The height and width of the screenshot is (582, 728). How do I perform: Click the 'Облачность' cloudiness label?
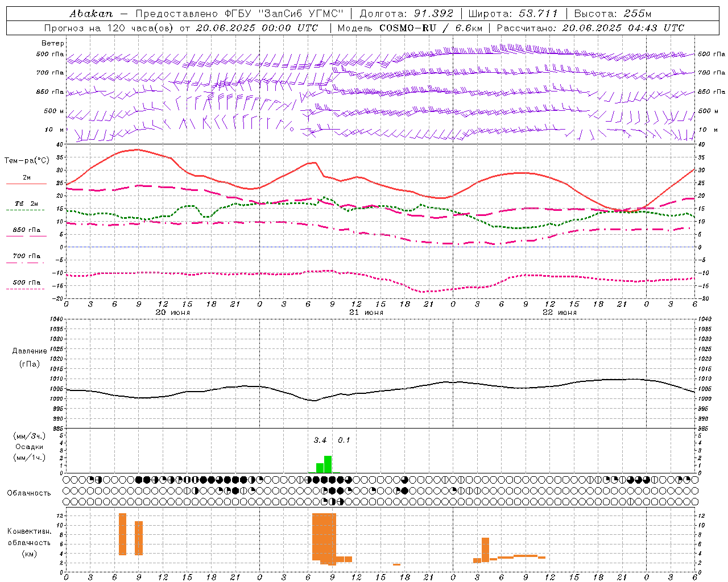[29, 493]
